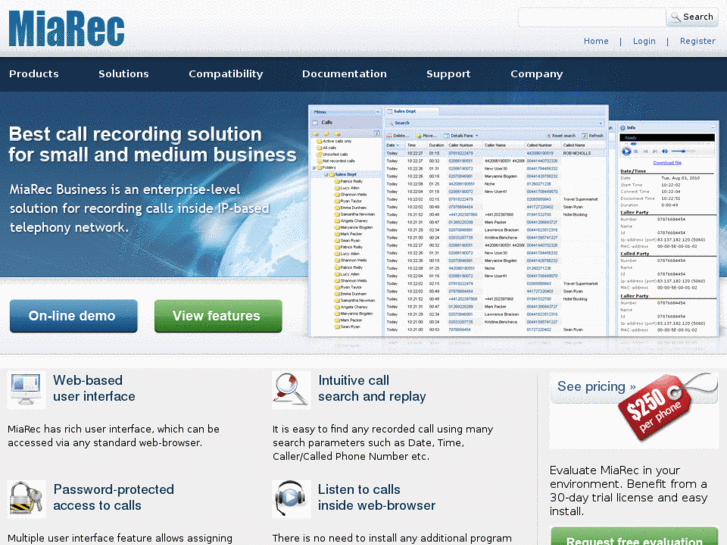Open the Company menu
Image resolution: width=727 pixels, height=545 pixels.
[x=536, y=74]
